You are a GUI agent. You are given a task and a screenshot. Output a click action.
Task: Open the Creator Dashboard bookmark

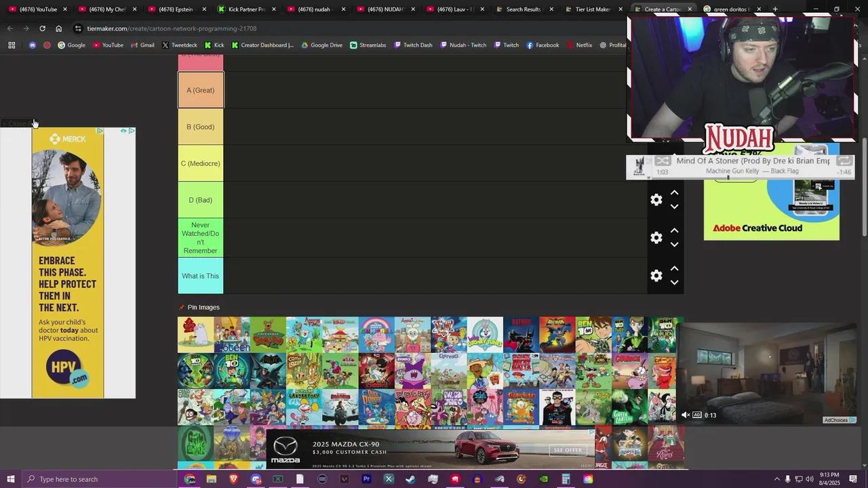(x=262, y=45)
